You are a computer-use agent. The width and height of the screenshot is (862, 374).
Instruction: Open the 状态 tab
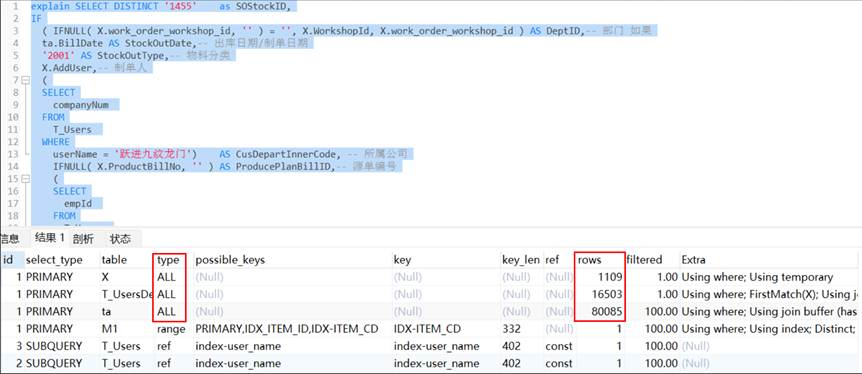(x=120, y=238)
